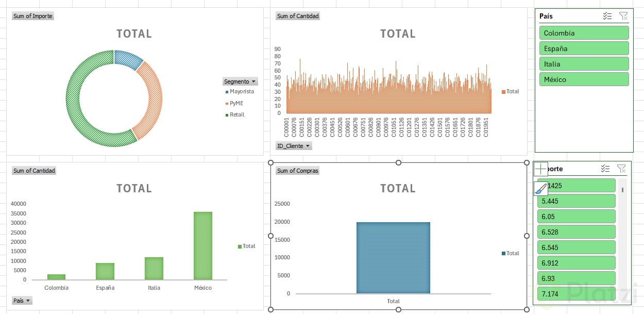Click the Importe slicer scrollbar thumb
Image resolution: width=644 pixels, height=314 pixels.
point(622,190)
